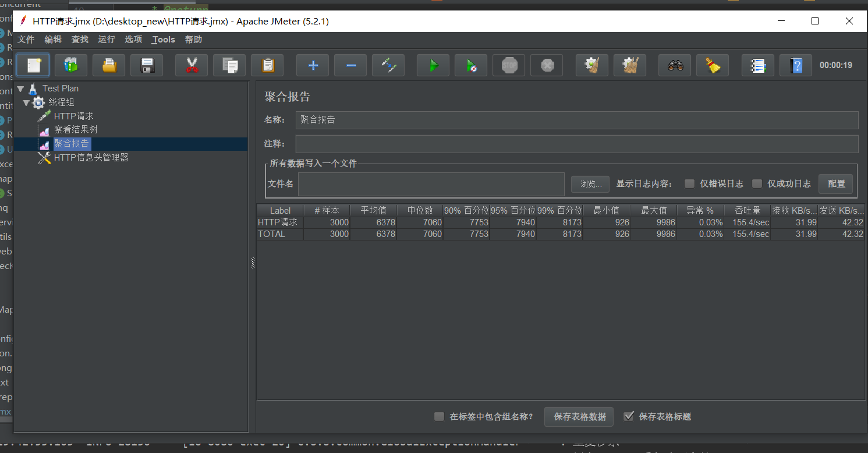Select Test Plan node in tree

[x=60, y=89]
